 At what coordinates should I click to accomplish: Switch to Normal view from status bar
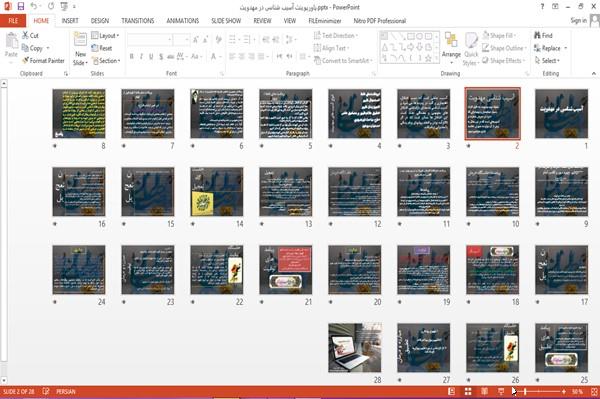coord(452,391)
